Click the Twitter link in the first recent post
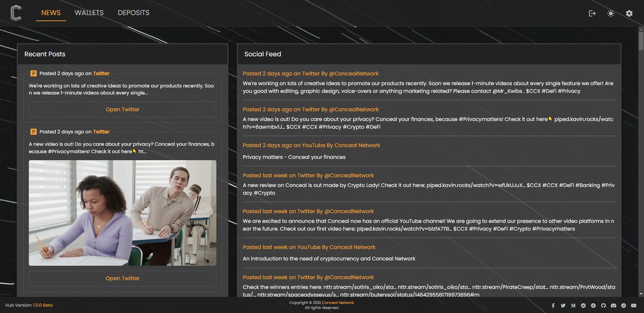Screen dimensions: 644x313 point(101,73)
